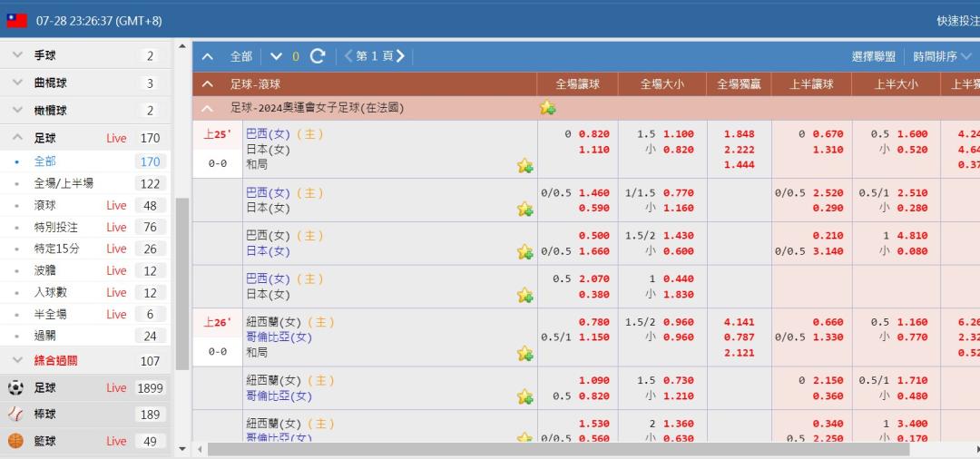Click 全部 in the list toolbar

point(241,57)
